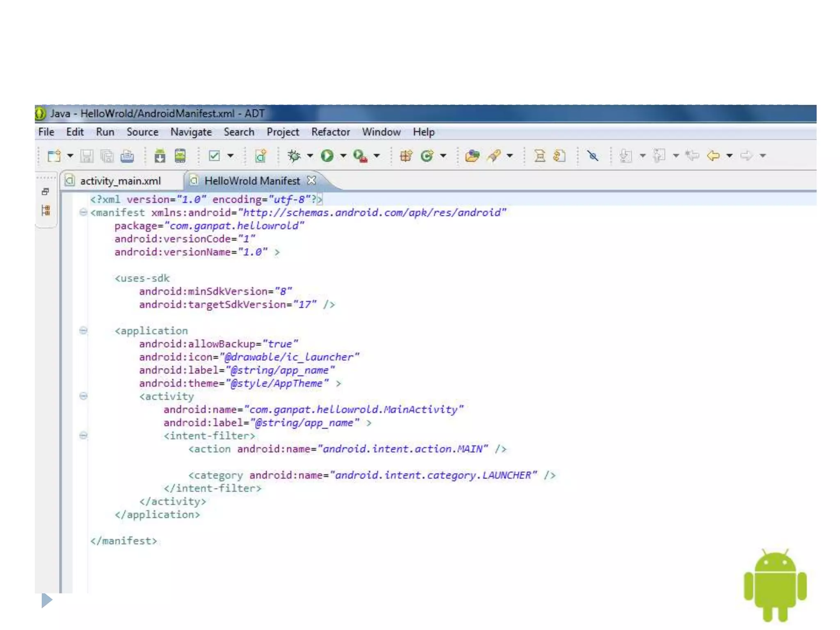Click the yellow Back navigation arrow

(x=713, y=156)
